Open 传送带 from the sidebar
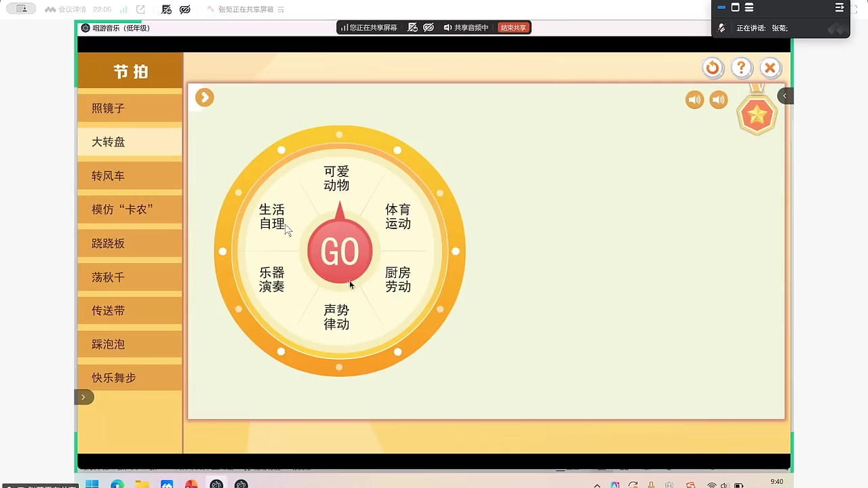The width and height of the screenshot is (868, 488). pyautogui.click(x=130, y=310)
